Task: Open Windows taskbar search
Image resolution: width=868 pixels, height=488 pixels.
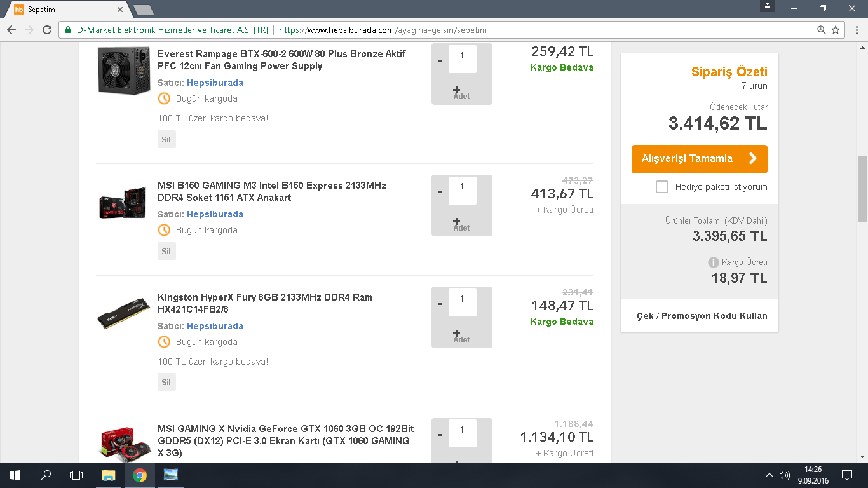Action: tap(46, 475)
